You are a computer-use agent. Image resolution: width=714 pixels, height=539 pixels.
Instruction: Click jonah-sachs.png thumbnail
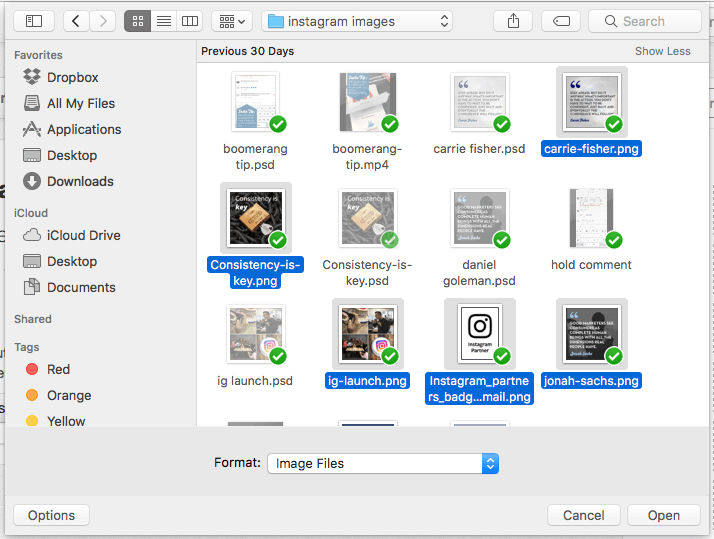pos(592,334)
